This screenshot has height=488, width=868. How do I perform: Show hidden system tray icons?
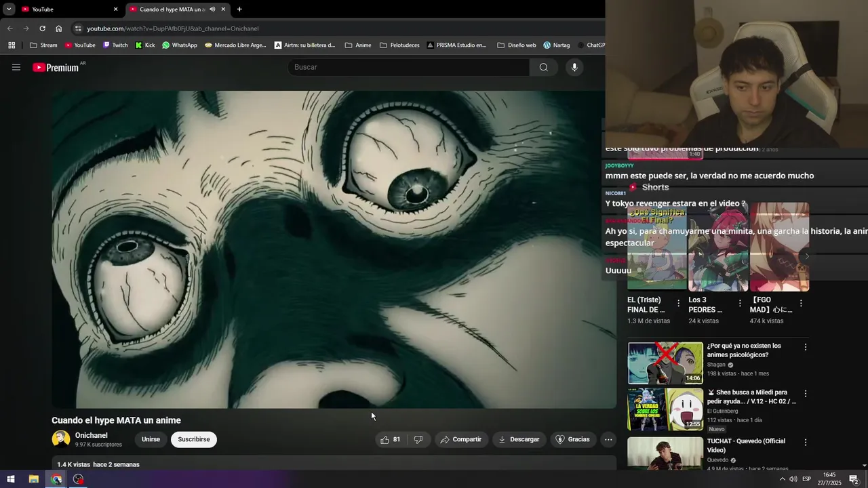click(782, 479)
